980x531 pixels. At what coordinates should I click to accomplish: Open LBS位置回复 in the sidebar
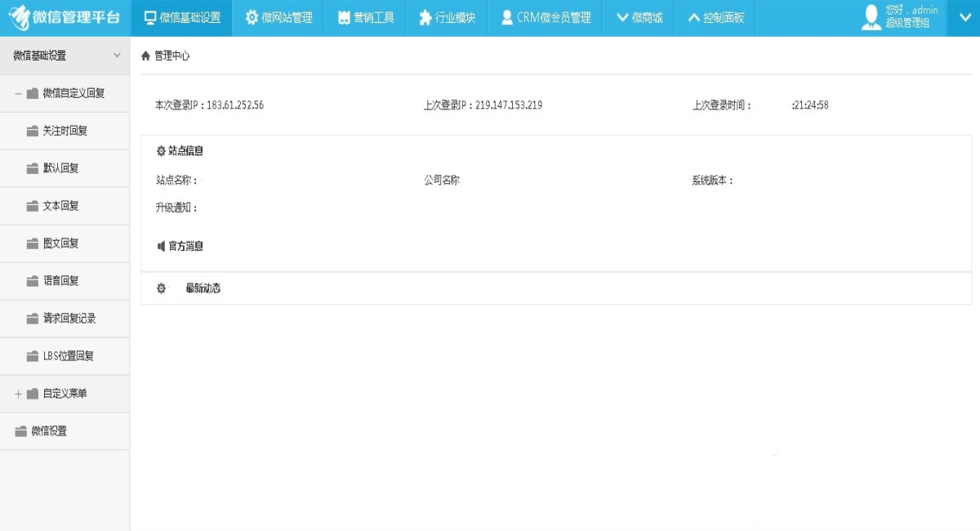click(x=65, y=356)
